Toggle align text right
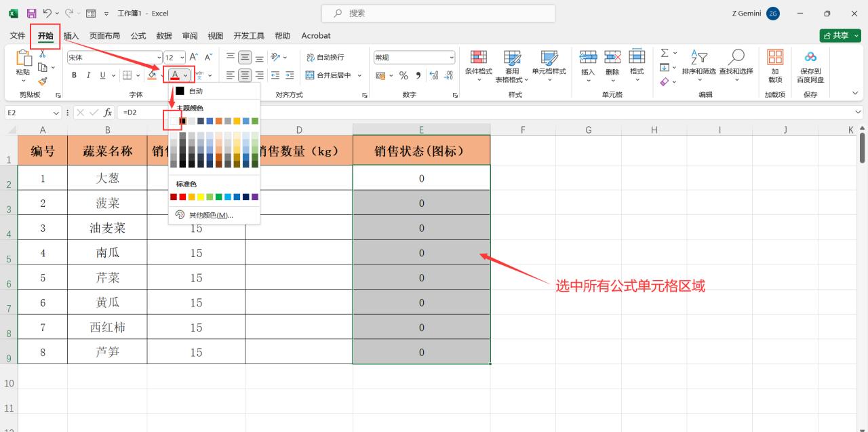This screenshot has width=868, height=432. coord(259,75)
